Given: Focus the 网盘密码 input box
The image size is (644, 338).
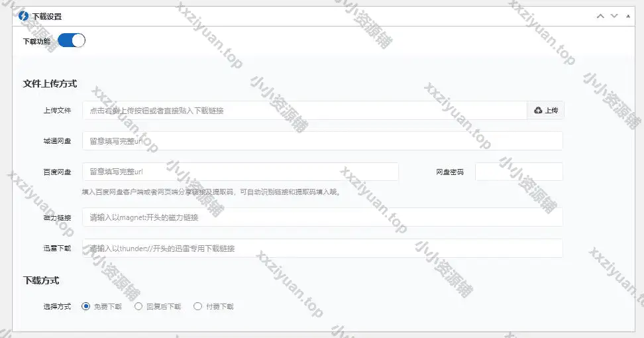Looking at the screenshot, I should coord(519,172).
